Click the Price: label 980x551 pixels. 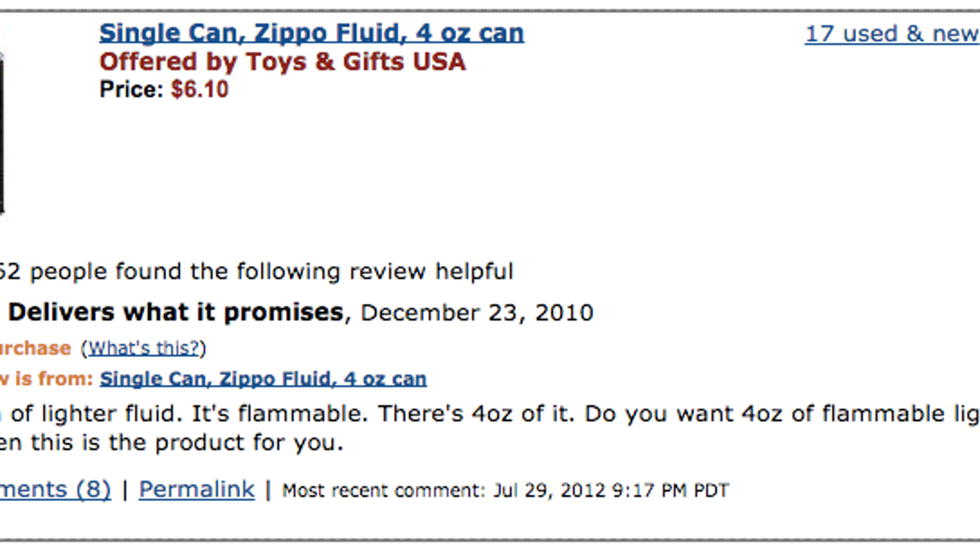coord(132,89)
